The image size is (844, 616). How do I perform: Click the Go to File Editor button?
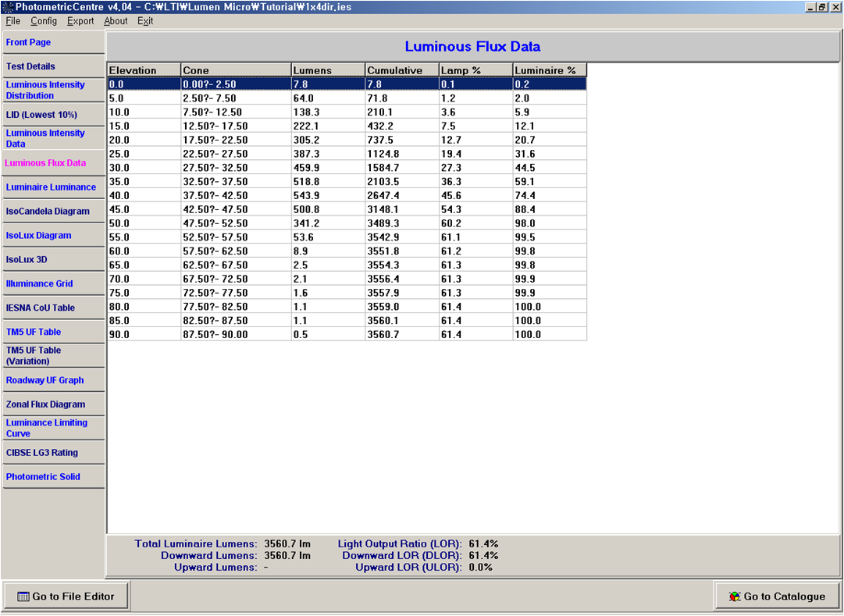66,596
